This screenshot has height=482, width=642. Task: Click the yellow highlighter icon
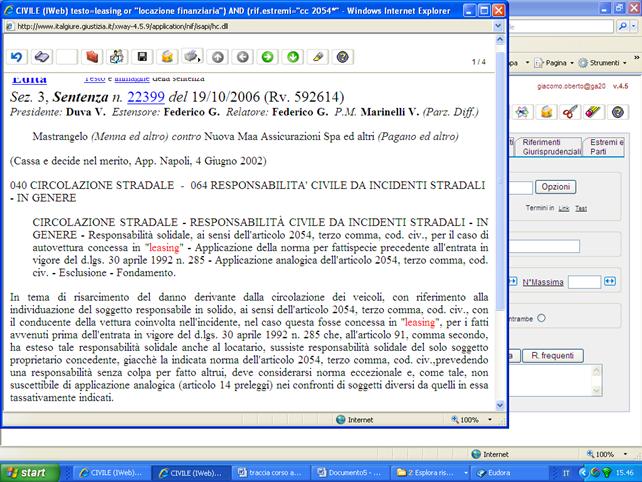[x=318, y=57]
